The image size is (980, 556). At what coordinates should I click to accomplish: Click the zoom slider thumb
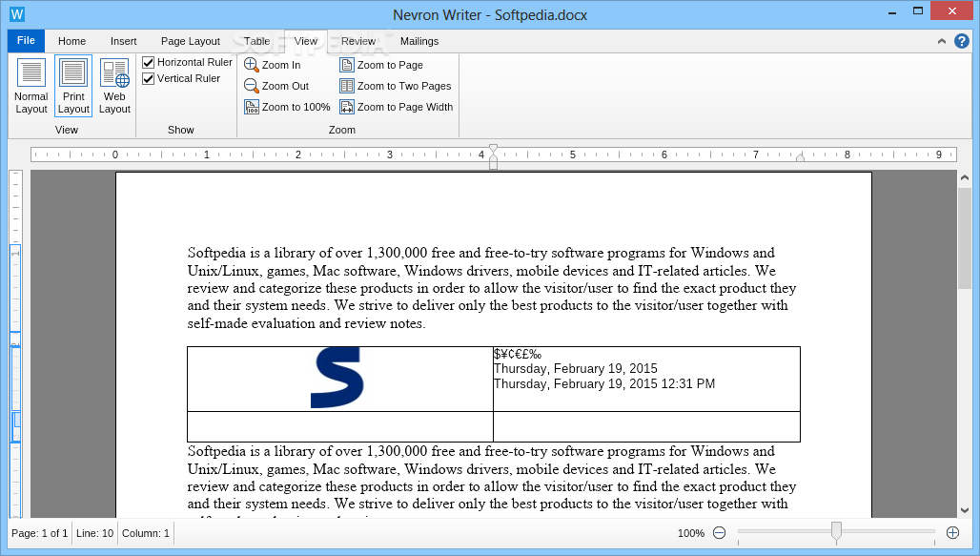836,531
